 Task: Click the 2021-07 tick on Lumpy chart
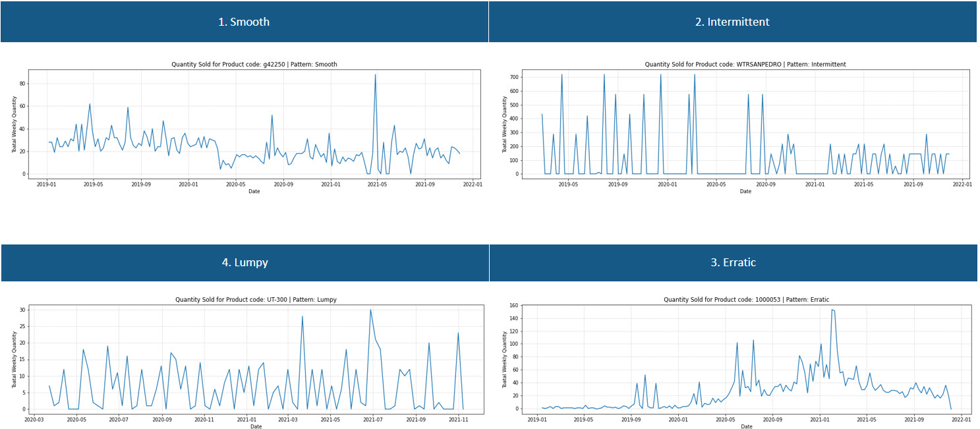click(373, 420)
